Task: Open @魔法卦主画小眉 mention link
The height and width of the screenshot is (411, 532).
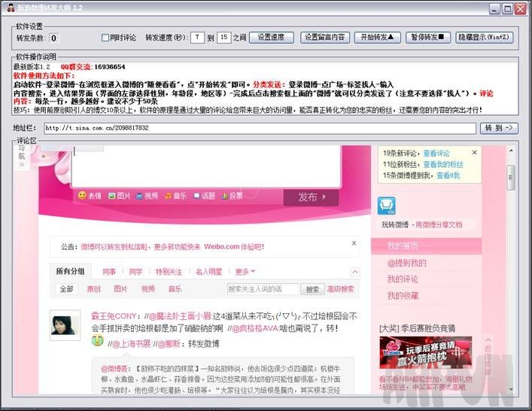Action: (181, 316)
